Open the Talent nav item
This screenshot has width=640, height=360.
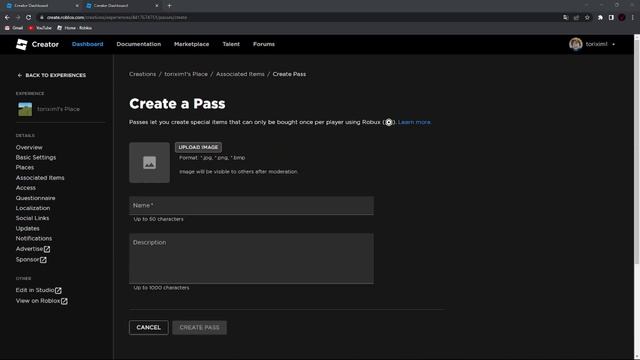(231, 44)
